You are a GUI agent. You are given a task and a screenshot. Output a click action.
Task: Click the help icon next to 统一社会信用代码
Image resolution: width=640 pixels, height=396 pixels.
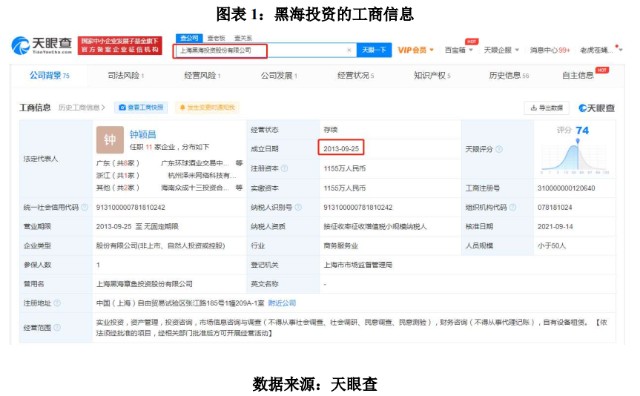84,207
